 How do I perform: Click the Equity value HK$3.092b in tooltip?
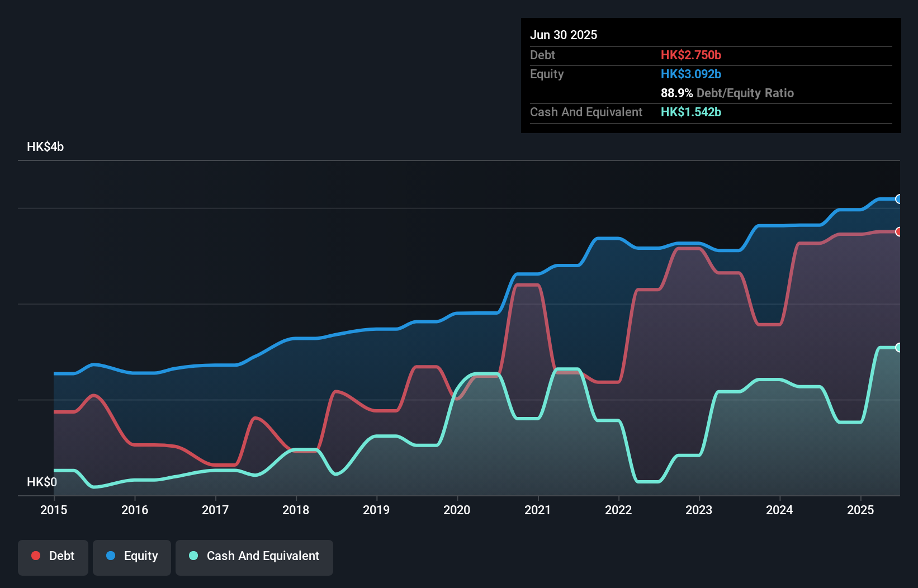pyautogui.click(x=691, y=74)
